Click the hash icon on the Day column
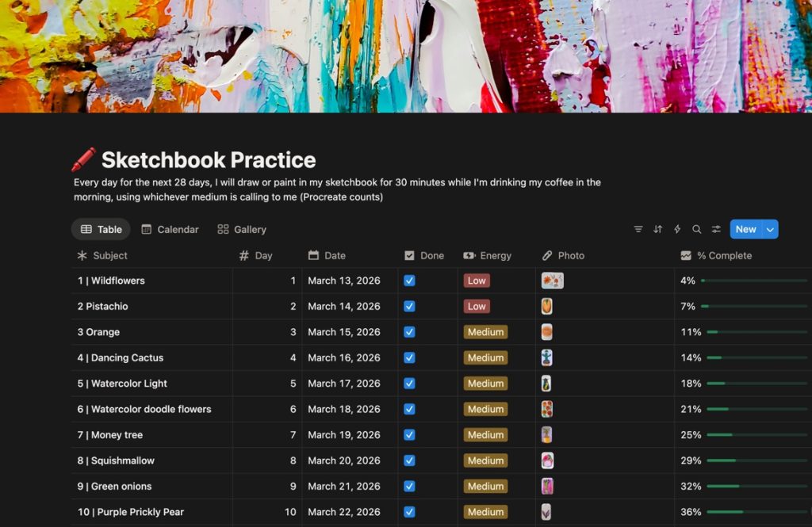The width and height of the screenshot is (812, 527). pos(246,255)
